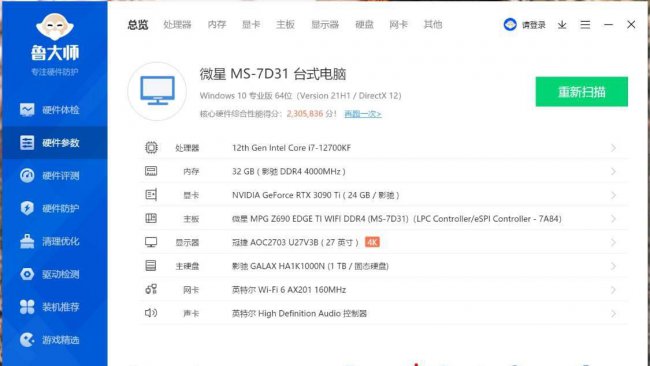Image resolution: width=650 pixels, height=366 pixels.
Task: Click the 鲁大师 mascot logo
Action: click(55, 27)
